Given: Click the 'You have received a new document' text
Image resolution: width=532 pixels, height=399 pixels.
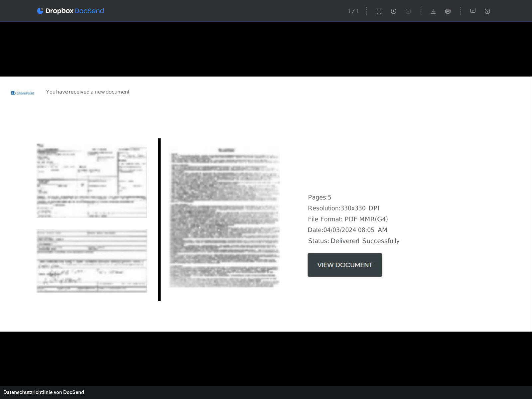Looking at the screenshot, I should pos(88,92).
